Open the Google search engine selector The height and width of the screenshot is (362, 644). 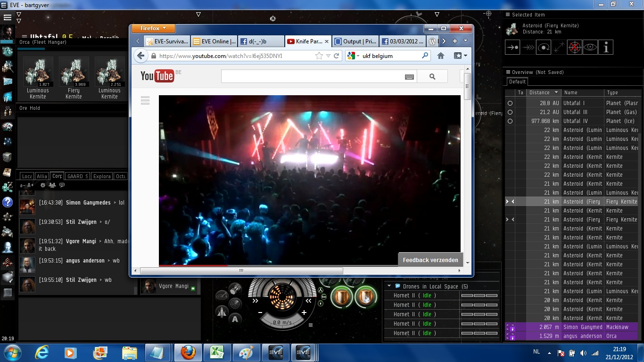tap(353, 56)
